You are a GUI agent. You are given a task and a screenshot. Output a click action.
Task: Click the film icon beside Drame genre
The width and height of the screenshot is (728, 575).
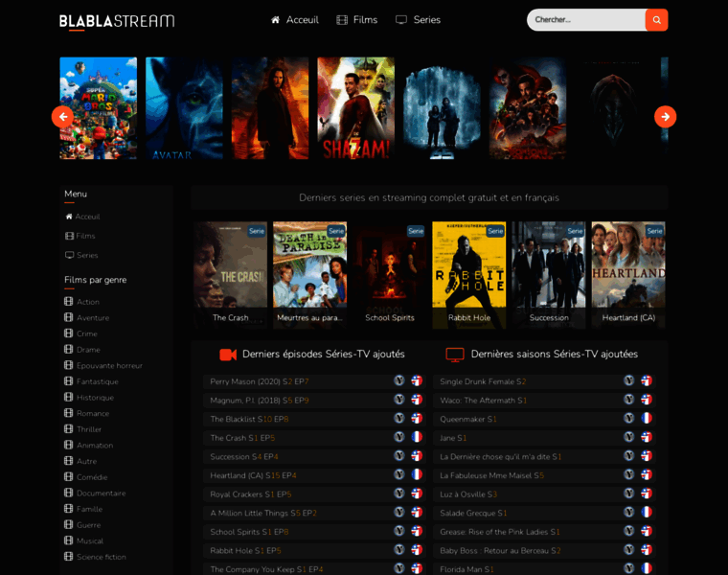[69, 349]
